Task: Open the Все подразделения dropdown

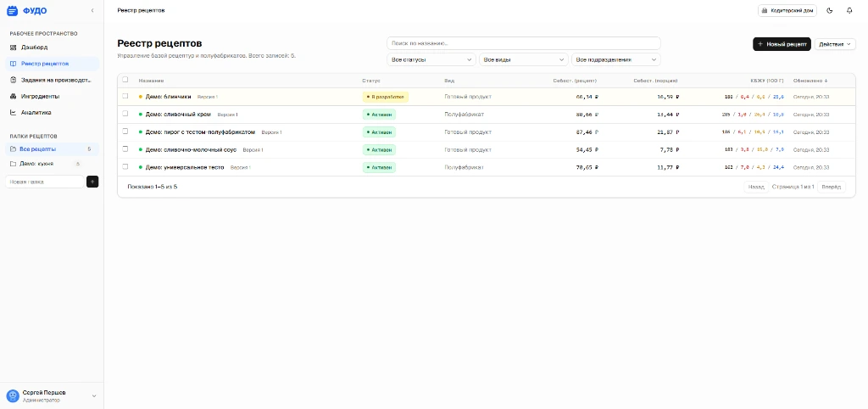Action: [x=615, y=60]
